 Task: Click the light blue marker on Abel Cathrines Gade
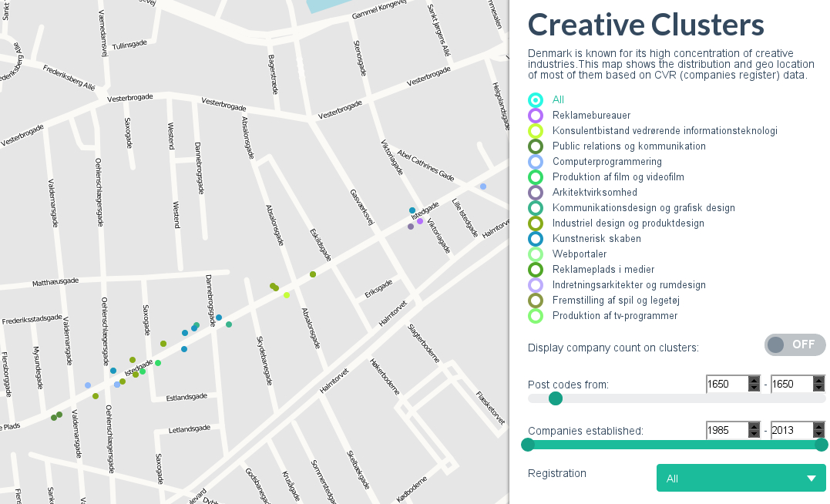coord(483,186)
